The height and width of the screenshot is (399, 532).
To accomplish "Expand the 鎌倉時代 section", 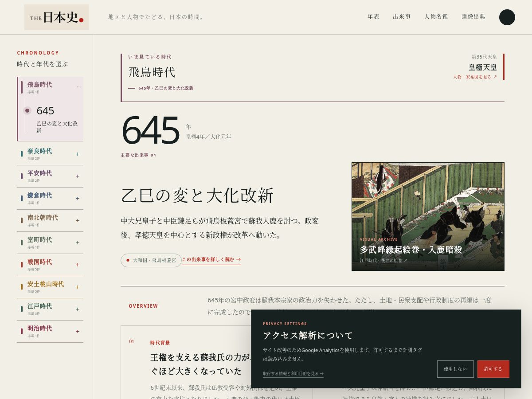I will pyautogui.click(x=50, y=198).
